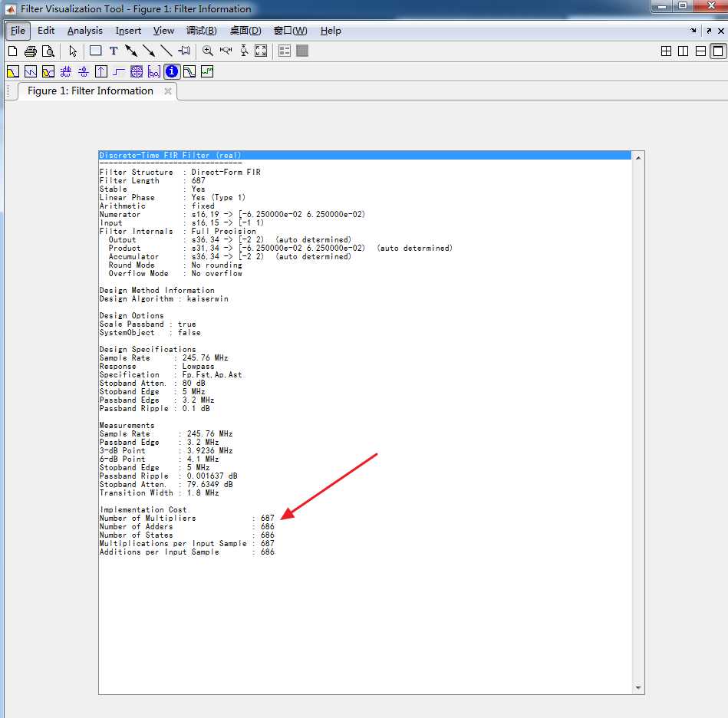Show the Filter Coefficients [b,a] view
The width and height of the screenshot is (728, 718).
[154, 71]
